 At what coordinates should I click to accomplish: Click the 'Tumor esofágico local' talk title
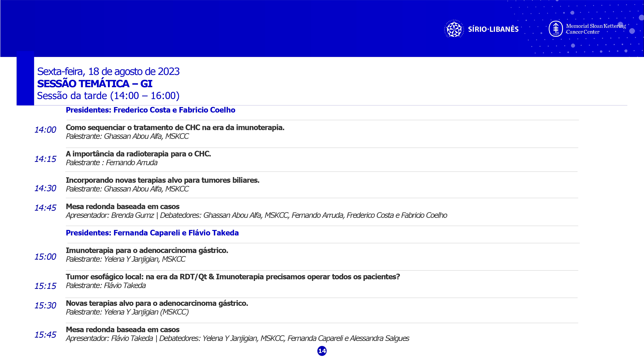(x=233, y=277)
